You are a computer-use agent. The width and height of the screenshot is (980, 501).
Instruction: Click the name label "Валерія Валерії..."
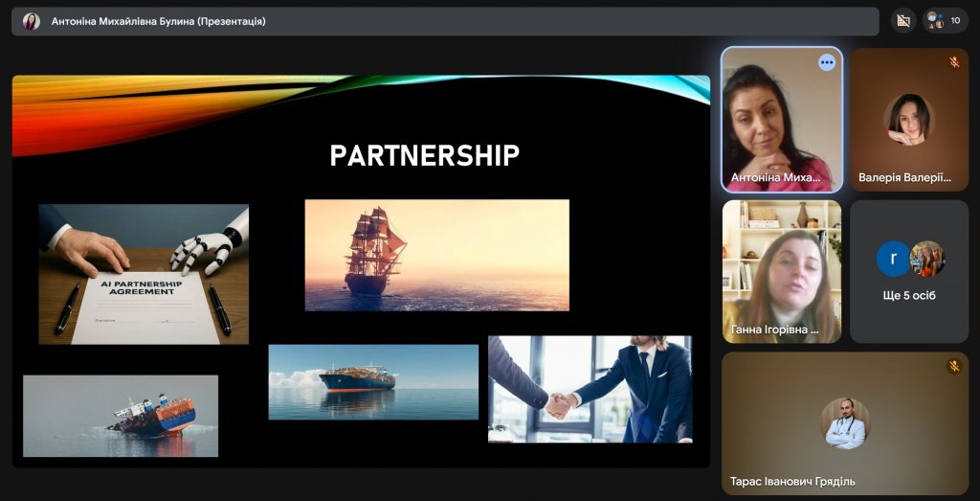[x=904, y=177]
